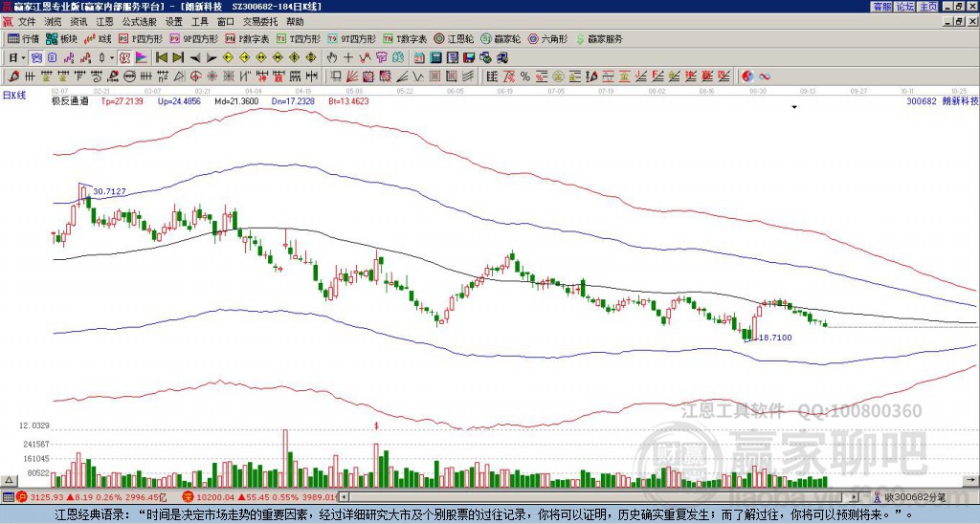980x524 pixels.
Task: Click the 30.7127 high price label
Action: (109, 191)
